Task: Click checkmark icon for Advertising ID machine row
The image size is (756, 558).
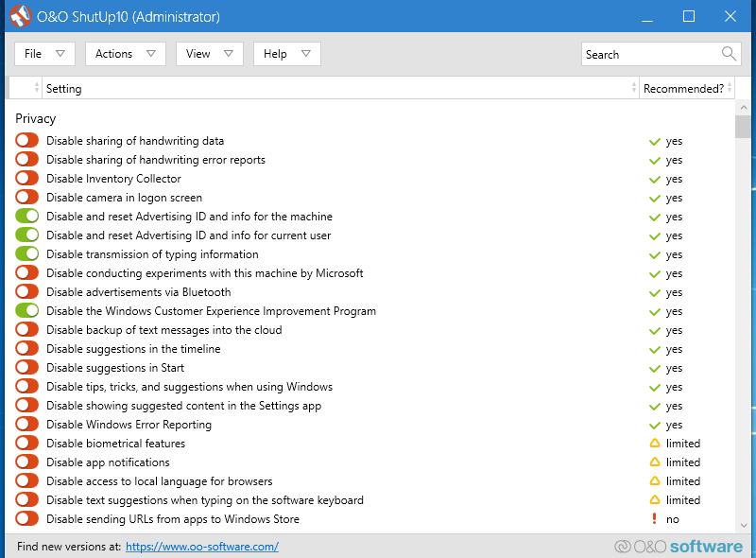Action: coord(654,218)
